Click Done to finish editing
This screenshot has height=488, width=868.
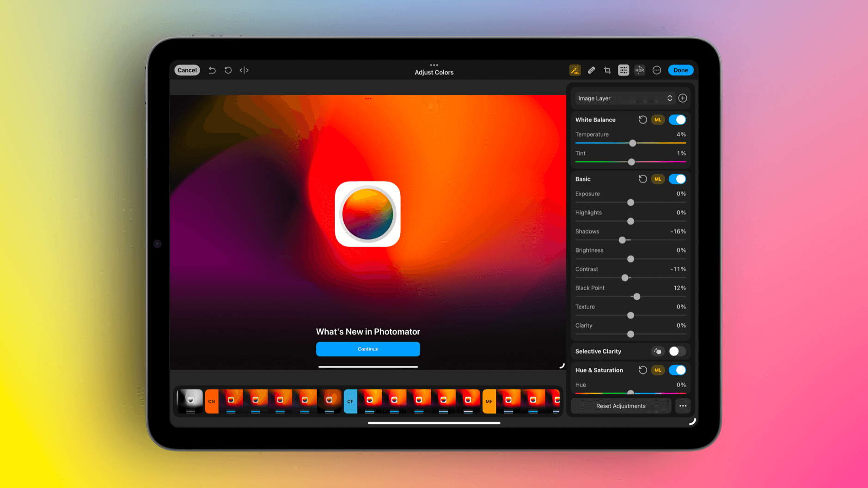pyautogui.click(x=680, y=70)
